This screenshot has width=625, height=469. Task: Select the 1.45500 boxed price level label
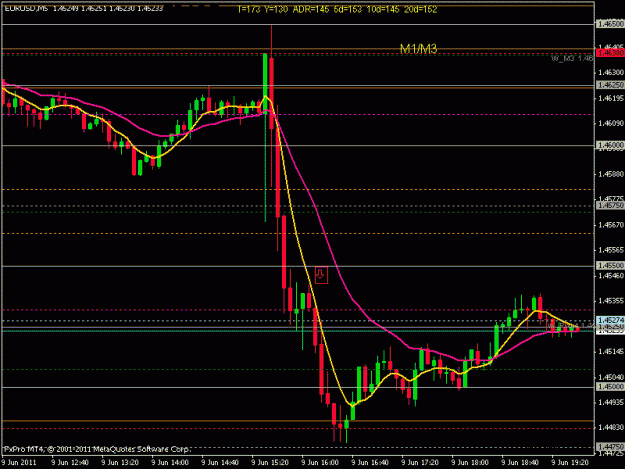click(x=610, y=265)
